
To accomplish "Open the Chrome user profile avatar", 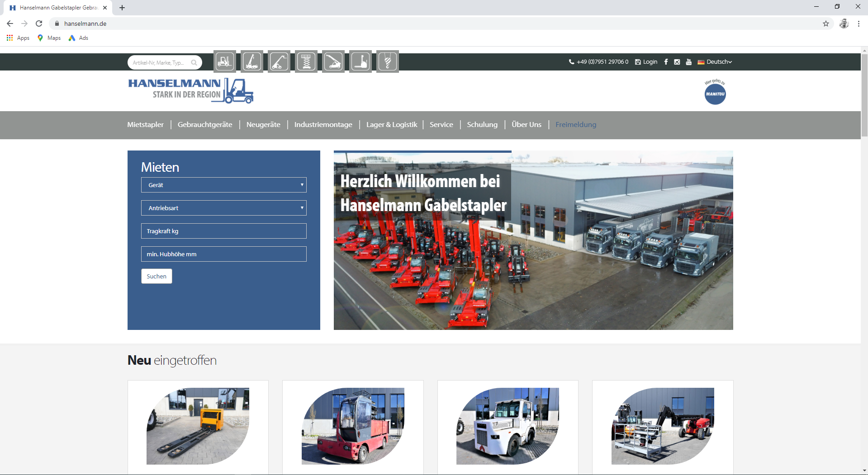I will (x=844, y=24).
